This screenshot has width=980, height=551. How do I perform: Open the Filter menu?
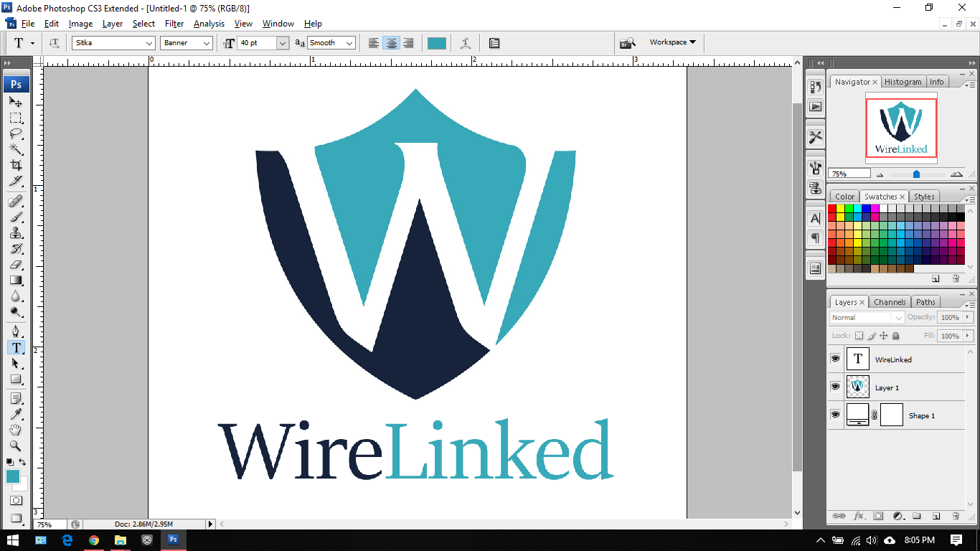click(x=174, y=24)
